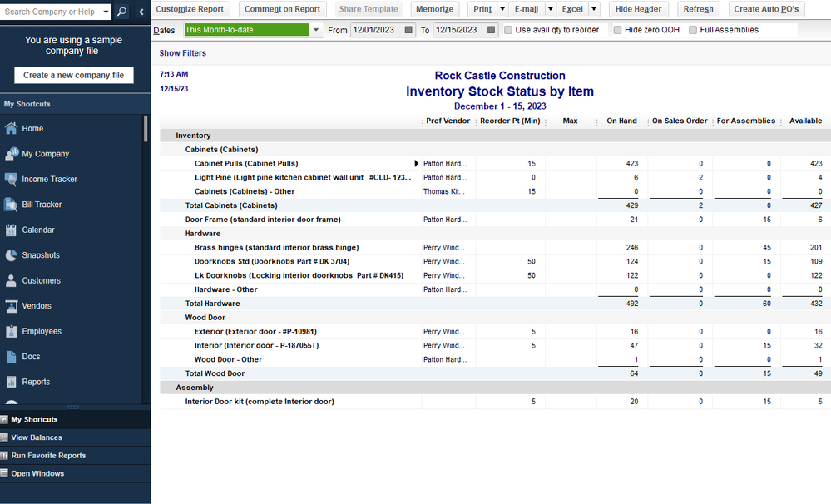Image resolution: width=831 pixels, height=504 pixels.
Task: Click the Total Hardware row label
Action: click(212, 304)
